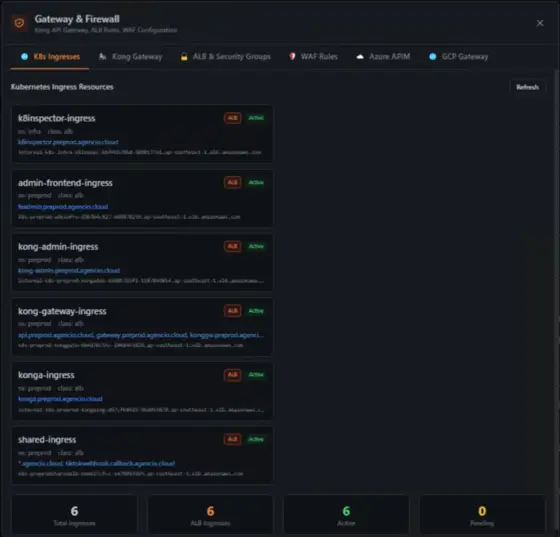Click the ALB badge on k8inspector-ingress
560x537 pixels.
click(x=232, y=118)
